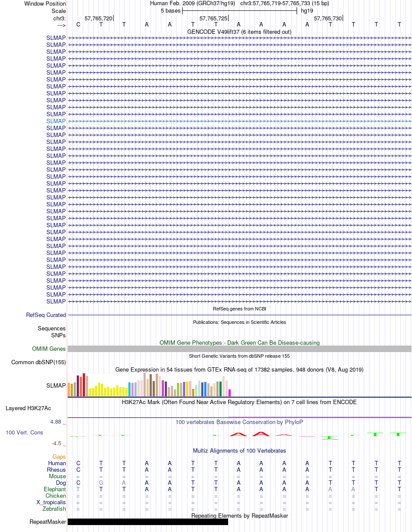Click the 4.88 upper conservation scale value
The height and width of the screenshot is (532, 412).
[58, 422]
